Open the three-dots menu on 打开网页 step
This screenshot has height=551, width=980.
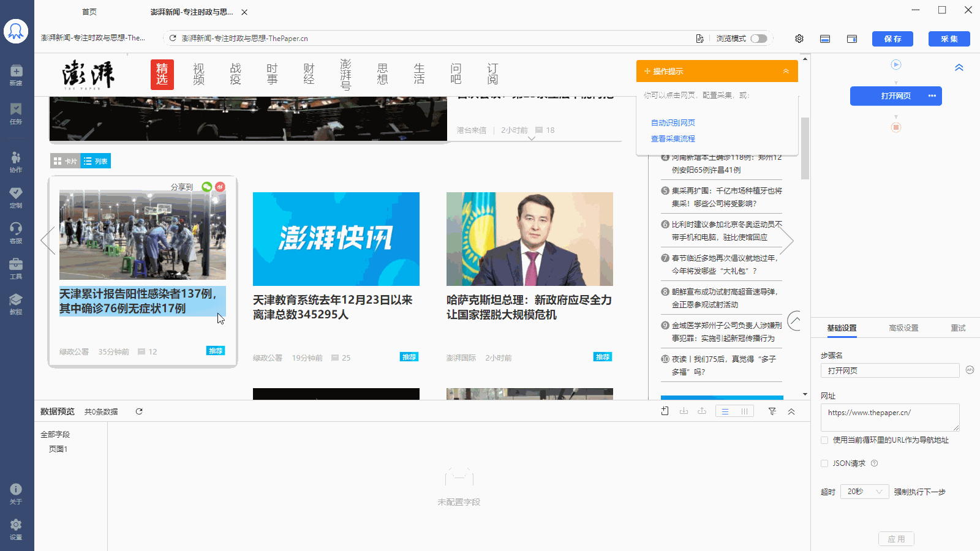(932, 96)
